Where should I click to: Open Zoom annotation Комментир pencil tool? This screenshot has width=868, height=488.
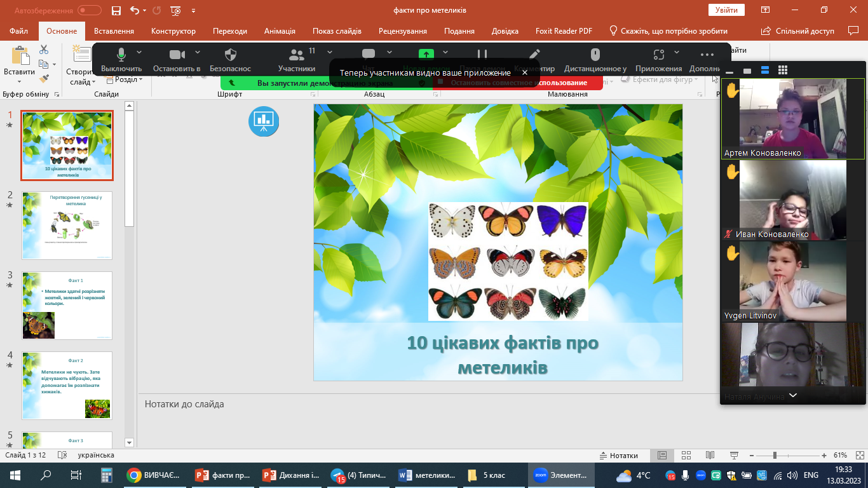(534, 55)
